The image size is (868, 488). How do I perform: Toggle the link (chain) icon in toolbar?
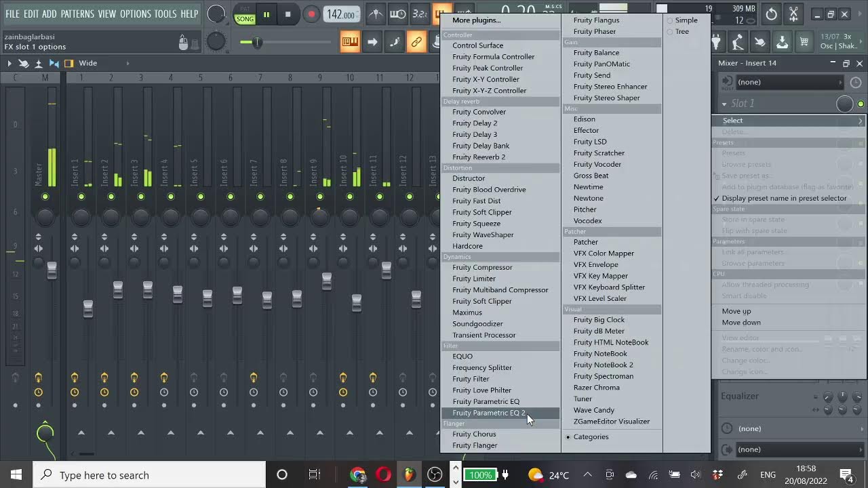click(x=416, y=42)
